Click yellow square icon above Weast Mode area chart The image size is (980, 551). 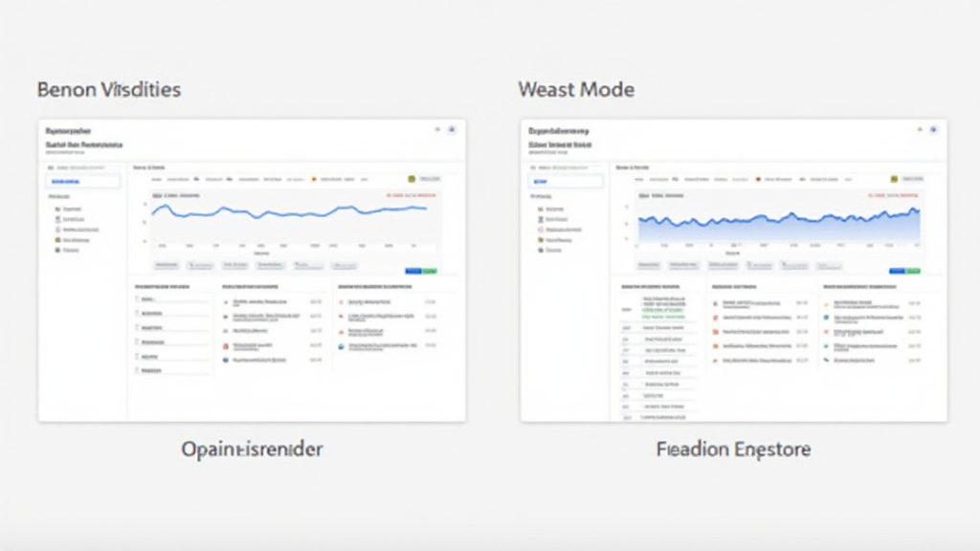(894, 179)
